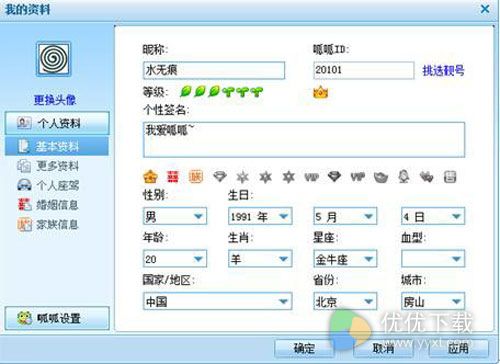Open the 省份 dropdown showing 北京
The width and height of the screenshot is (500, 364).
pos(345,301)
